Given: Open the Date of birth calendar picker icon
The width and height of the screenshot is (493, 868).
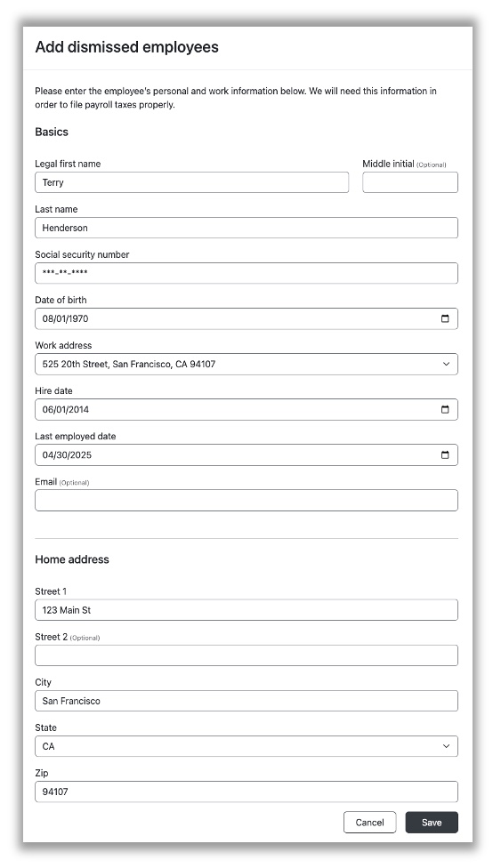Looking at the screenshot, I should [x=445, y=319].
